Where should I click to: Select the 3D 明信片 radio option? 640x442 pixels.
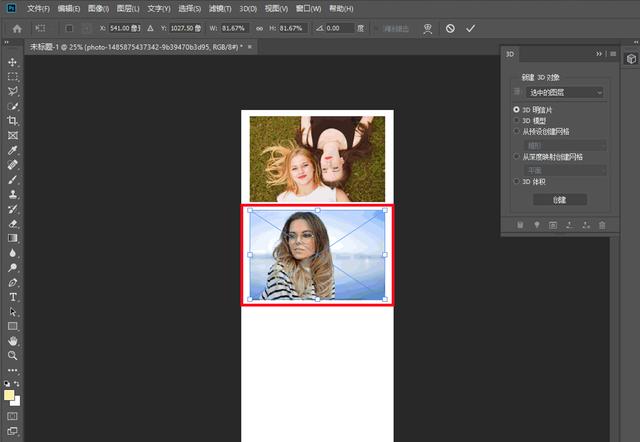click(x=516, y=109)
